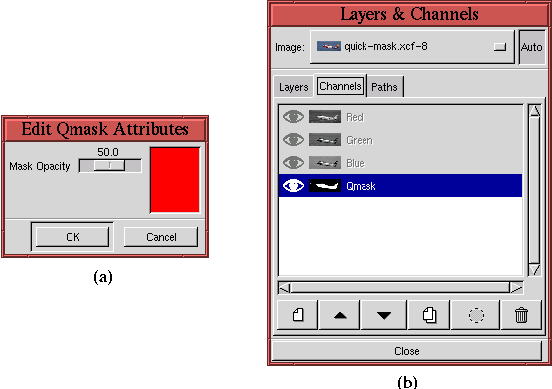Toggle visibility eye of the Green channel

[x=293, y=140]
